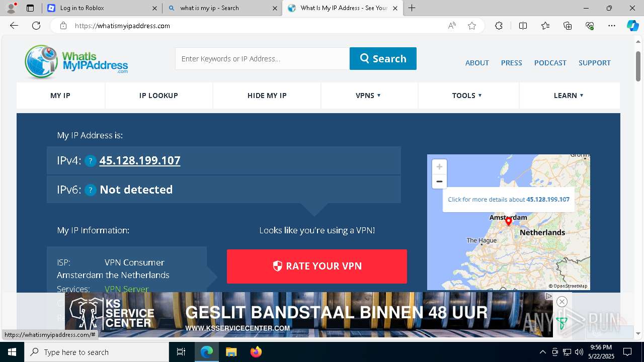Open the PODCAST link
The height and width of the screenshot is (362, 644).
(550, 63)
